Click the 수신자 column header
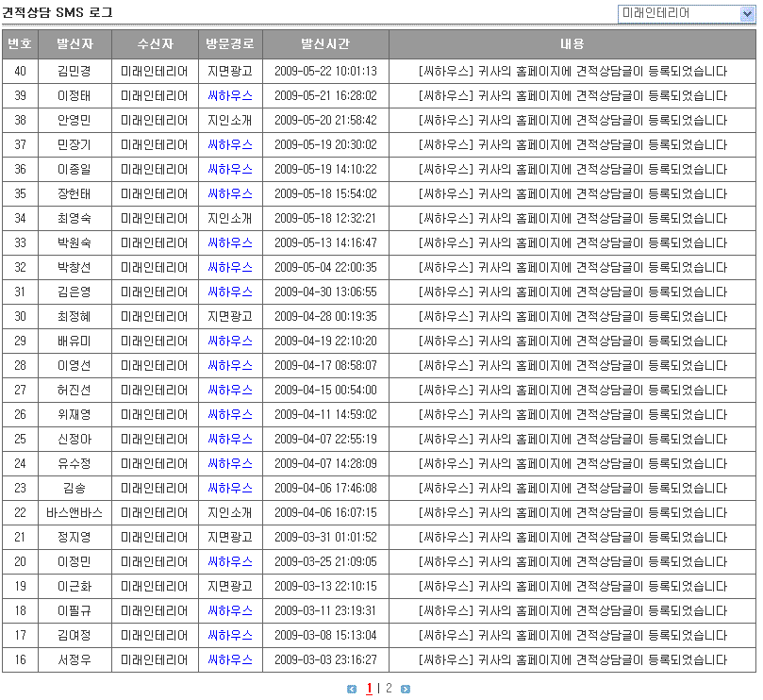The width and height of the screenshot is (763, 700). (155, 44)
